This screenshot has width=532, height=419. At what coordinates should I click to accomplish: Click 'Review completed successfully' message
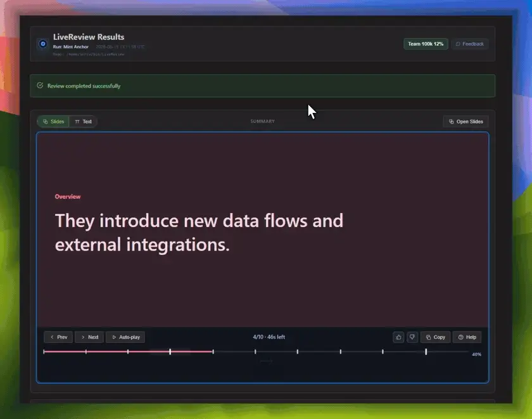click(x=84, y=86)
